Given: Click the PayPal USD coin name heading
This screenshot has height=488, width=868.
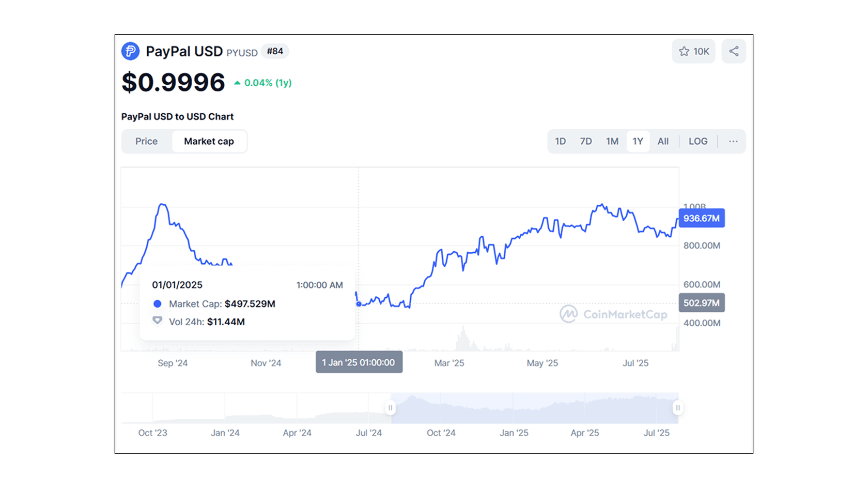Looking at the screenshot, I should (184, 51).
